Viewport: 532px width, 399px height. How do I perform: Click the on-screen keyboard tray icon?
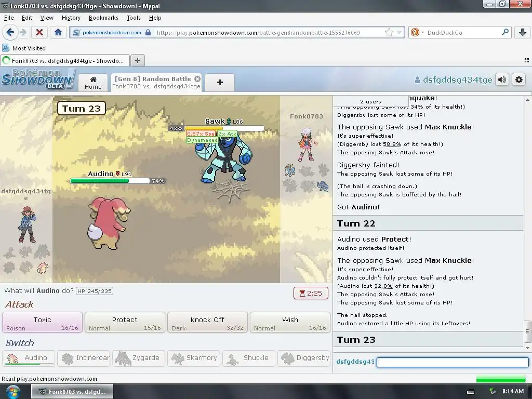pos(470,392)
